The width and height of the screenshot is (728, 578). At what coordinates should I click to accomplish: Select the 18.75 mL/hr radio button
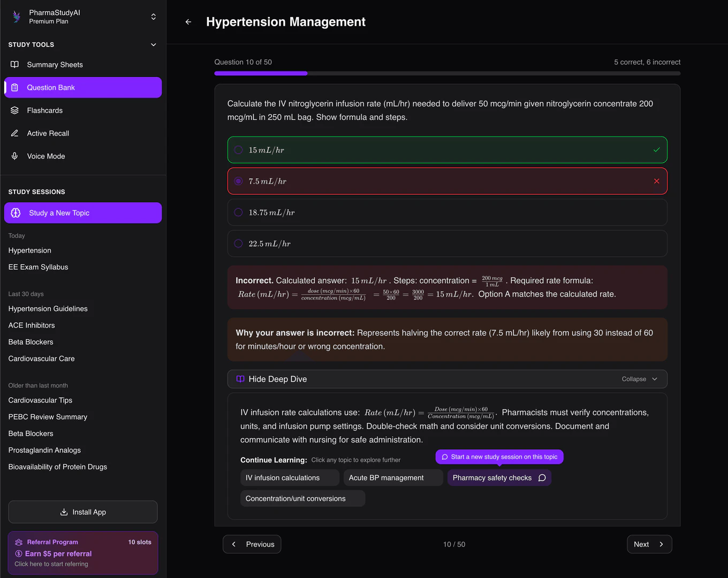[238, 212]
